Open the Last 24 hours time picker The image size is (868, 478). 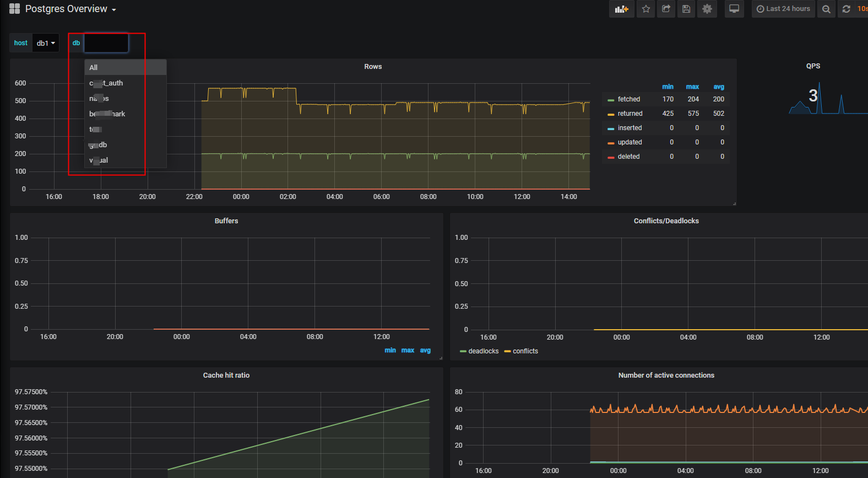tap(783, 9)
